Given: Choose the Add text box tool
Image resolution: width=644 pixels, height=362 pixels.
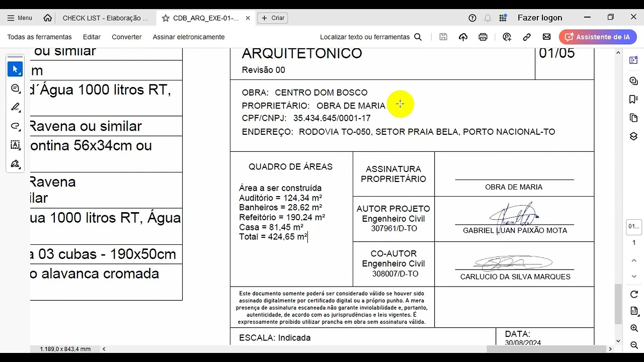Looking at the screenshot, I should (x=15, y=145).
